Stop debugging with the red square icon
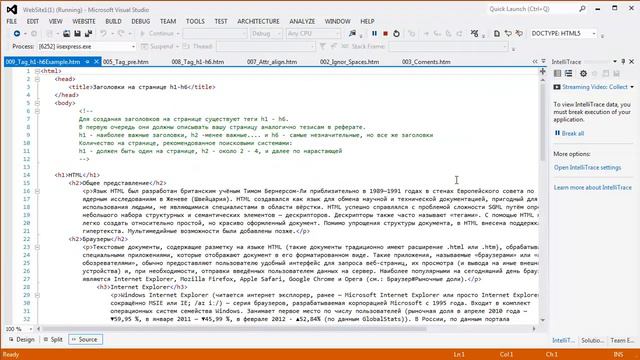Image resolution: width=640 pixels, height=360 pixels. click(385, 33)
